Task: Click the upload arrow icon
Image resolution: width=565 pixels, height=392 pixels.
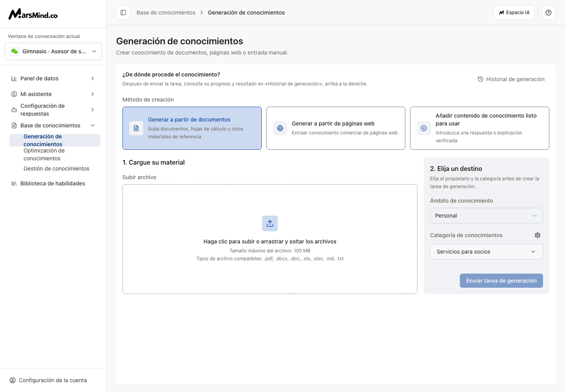Action: point(270,223)
